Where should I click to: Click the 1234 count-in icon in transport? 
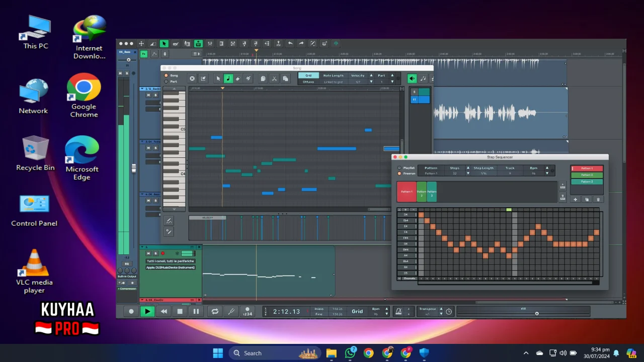(247, 312)
